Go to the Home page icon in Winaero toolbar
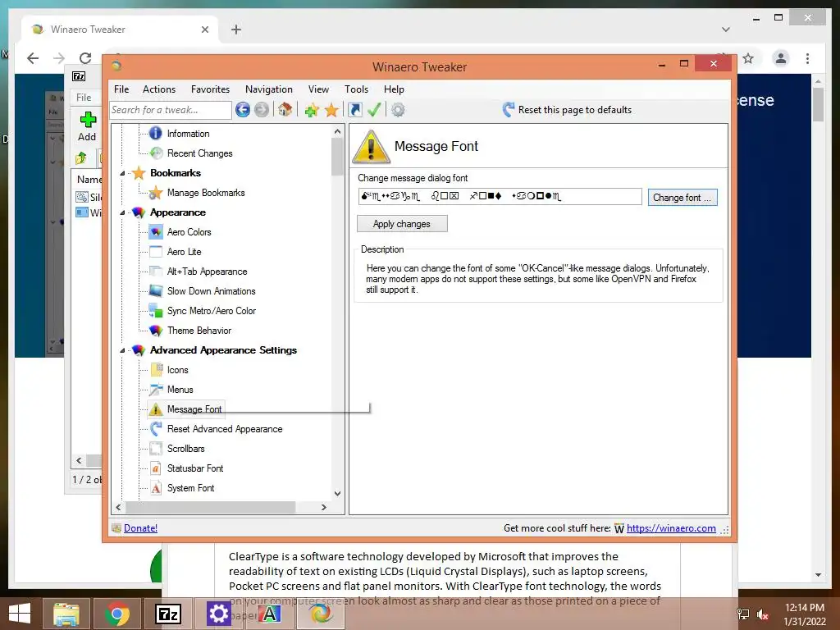840x630 pixels. [x=285, y=110]
